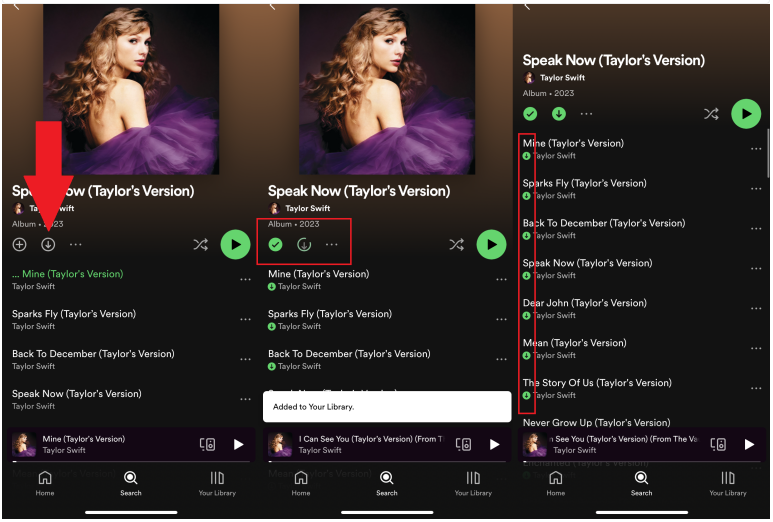Open devices icon in right screen mini player
773x522 pixels.
718,445
